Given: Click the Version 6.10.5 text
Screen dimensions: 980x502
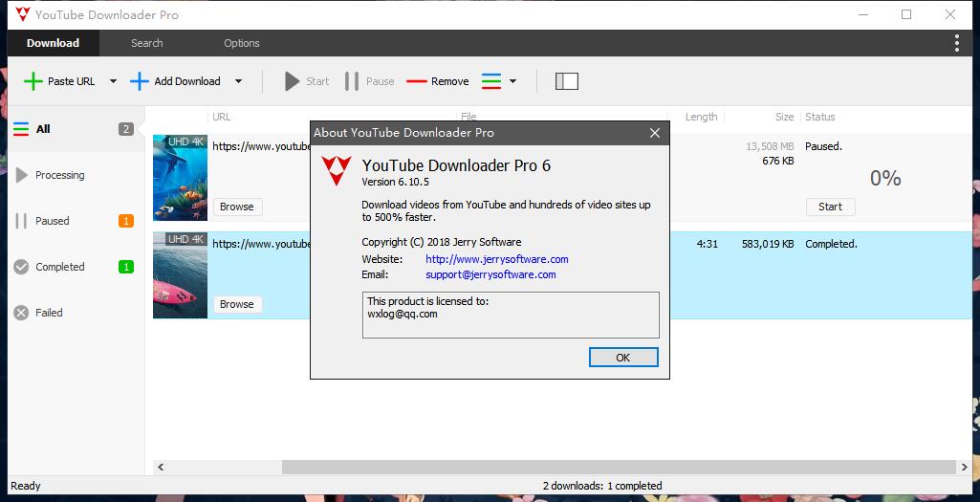Looking at the screenshot, I should 396,182.
